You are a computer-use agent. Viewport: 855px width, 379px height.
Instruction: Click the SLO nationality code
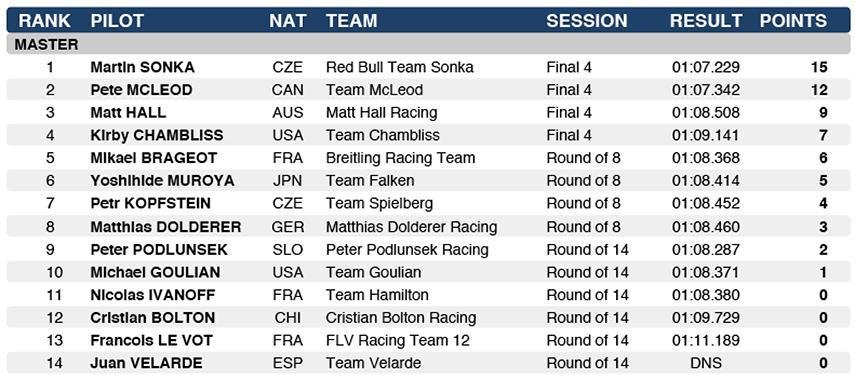(x=287, y=249)
